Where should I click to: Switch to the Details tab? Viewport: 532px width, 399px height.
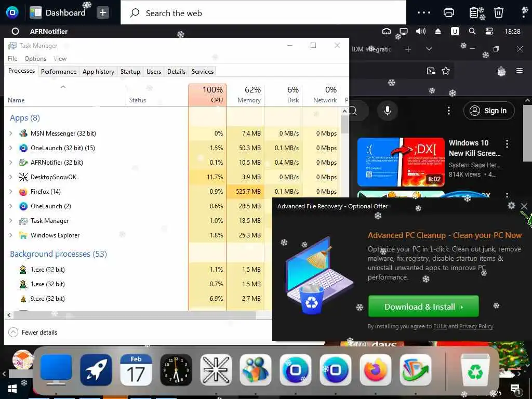click(176, 72)
